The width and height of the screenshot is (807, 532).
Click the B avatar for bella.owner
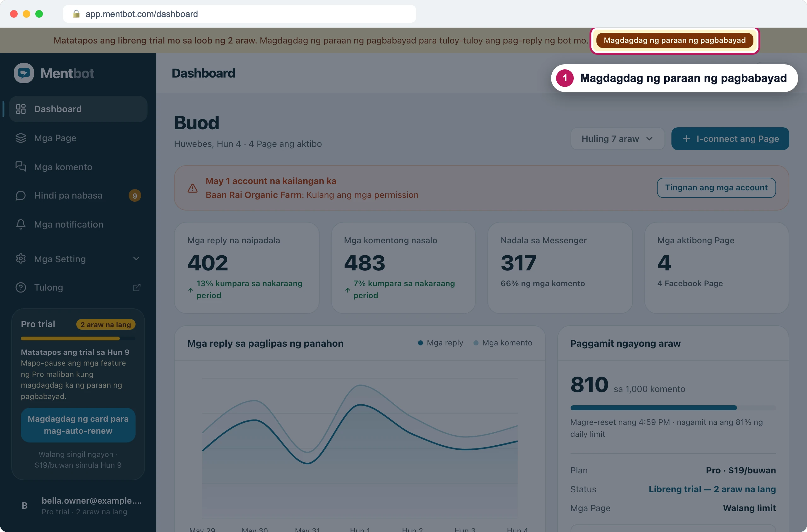25,506
